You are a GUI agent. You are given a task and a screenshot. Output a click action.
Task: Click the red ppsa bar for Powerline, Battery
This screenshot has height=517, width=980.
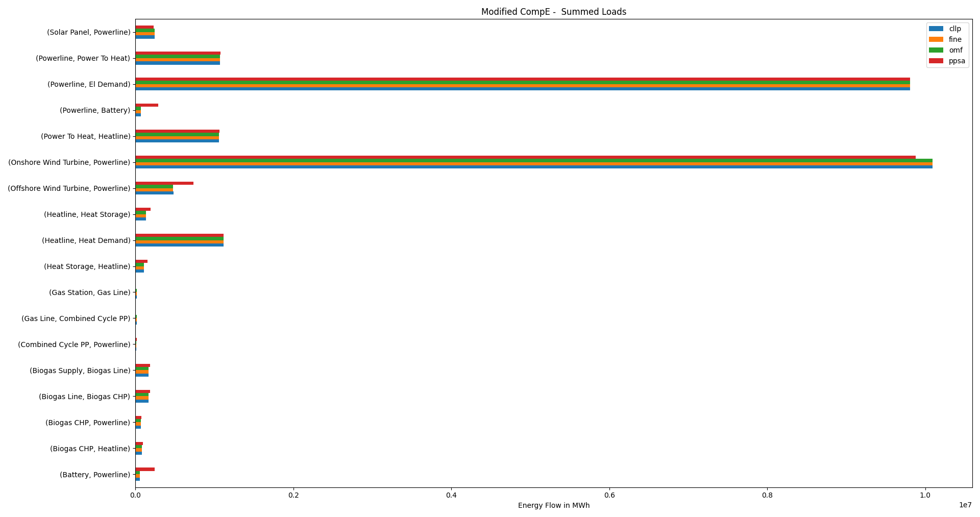[146, 105]
